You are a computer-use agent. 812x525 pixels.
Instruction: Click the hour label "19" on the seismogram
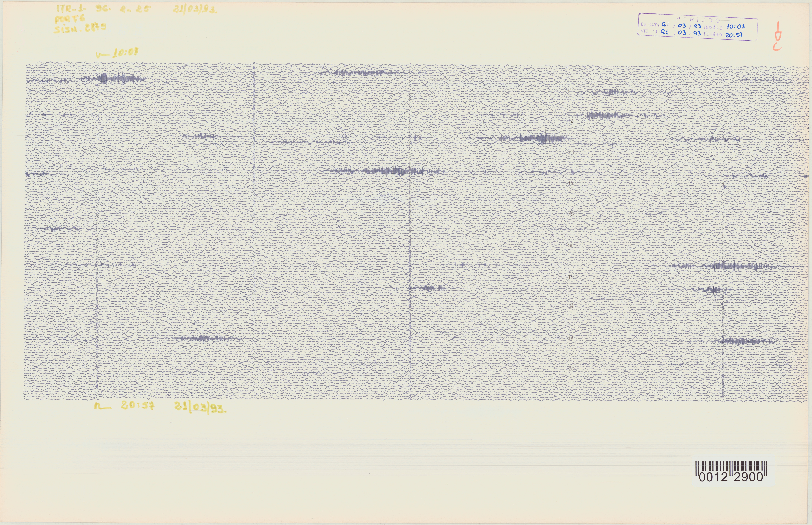coord(571,338)
